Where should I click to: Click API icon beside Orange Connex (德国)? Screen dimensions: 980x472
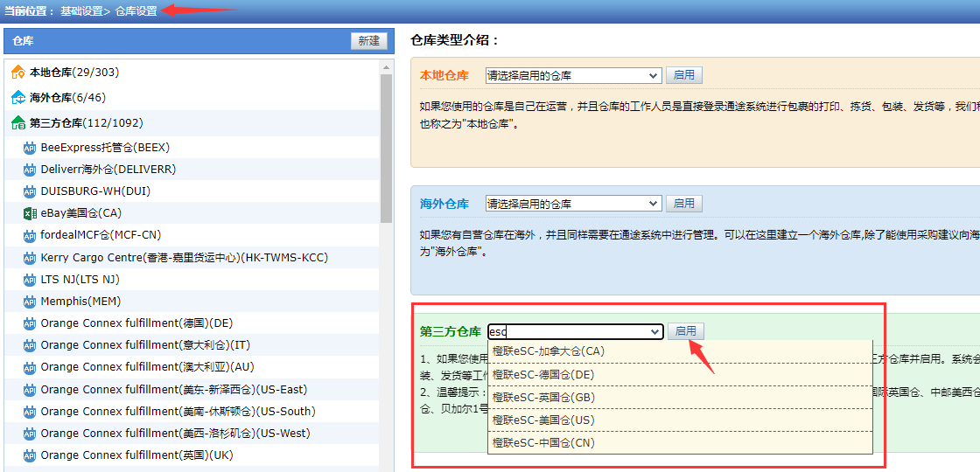tap(30, 323)
